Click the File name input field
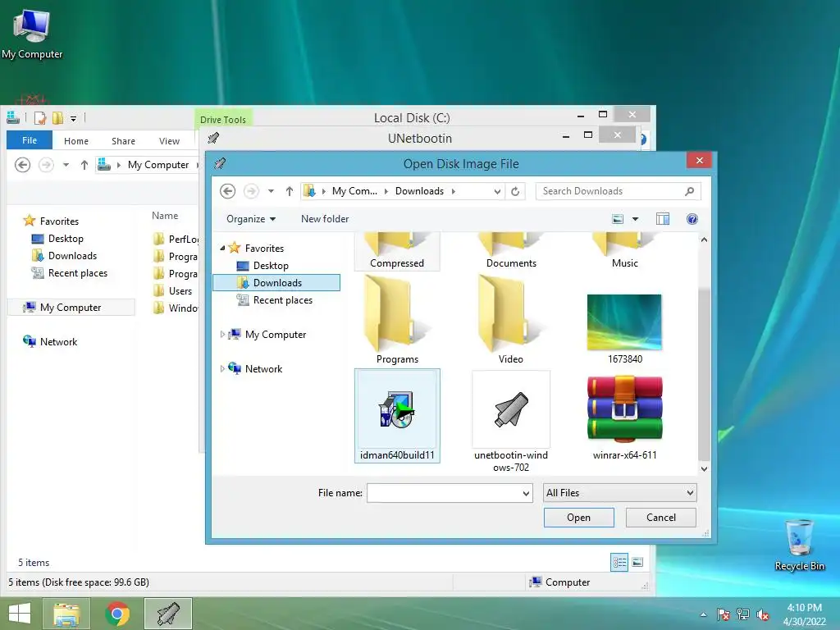The height and width of the screenshot is (630, 840). [444, 493]
